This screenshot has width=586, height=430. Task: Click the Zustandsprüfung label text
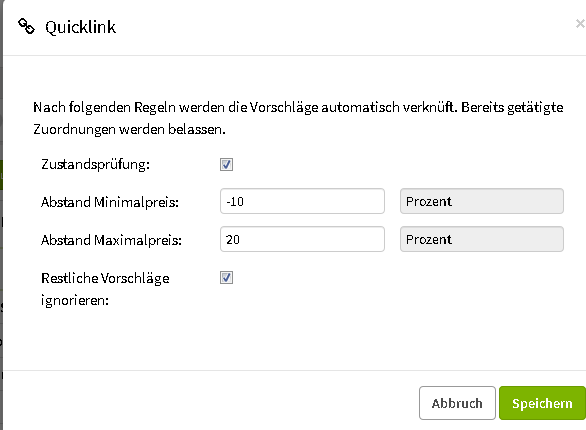tap(96, 164)
